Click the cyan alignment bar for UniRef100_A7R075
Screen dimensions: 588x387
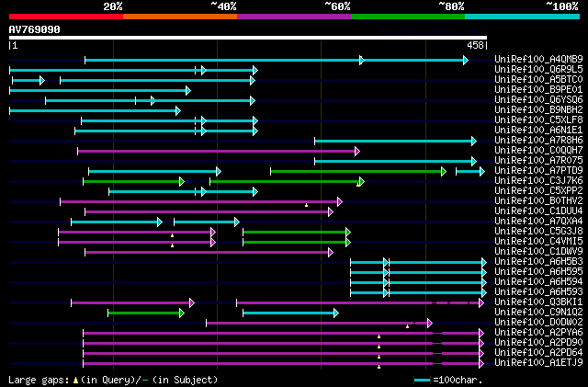pyautogui.click(x=396, y=162)
